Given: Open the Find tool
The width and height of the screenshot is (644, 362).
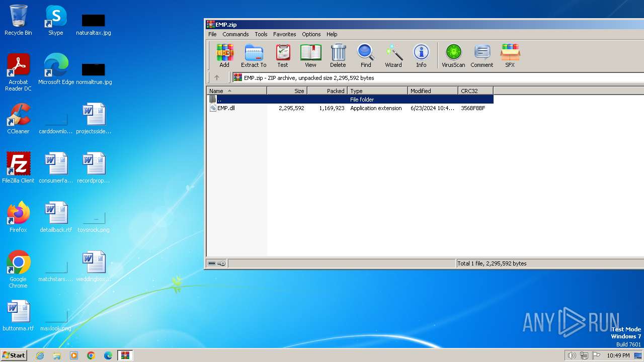Looking at the screenshot, I should pyautogui.click(x=366, y=56).
